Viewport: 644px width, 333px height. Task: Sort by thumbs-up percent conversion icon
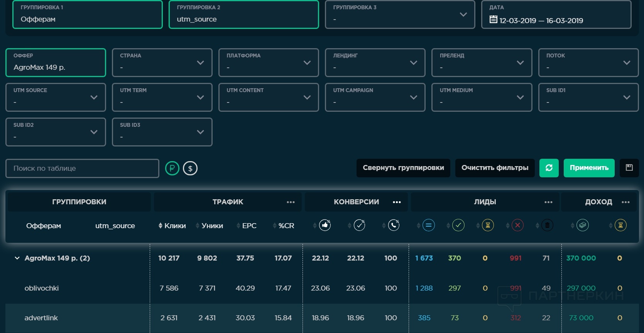click(x=325, y=225)
